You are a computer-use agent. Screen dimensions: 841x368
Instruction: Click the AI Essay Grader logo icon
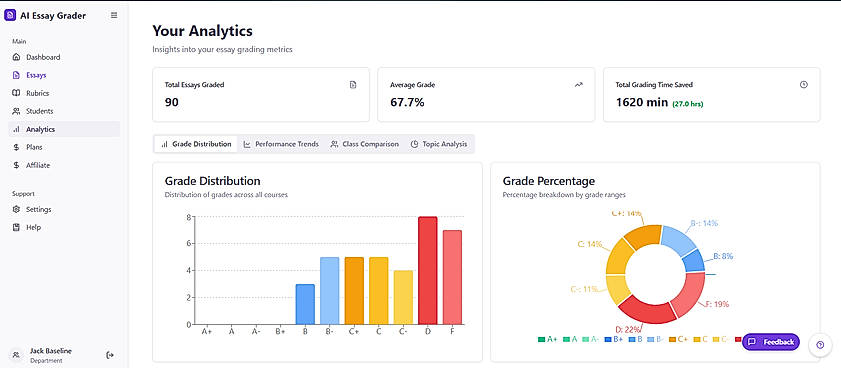coord(10,16)
